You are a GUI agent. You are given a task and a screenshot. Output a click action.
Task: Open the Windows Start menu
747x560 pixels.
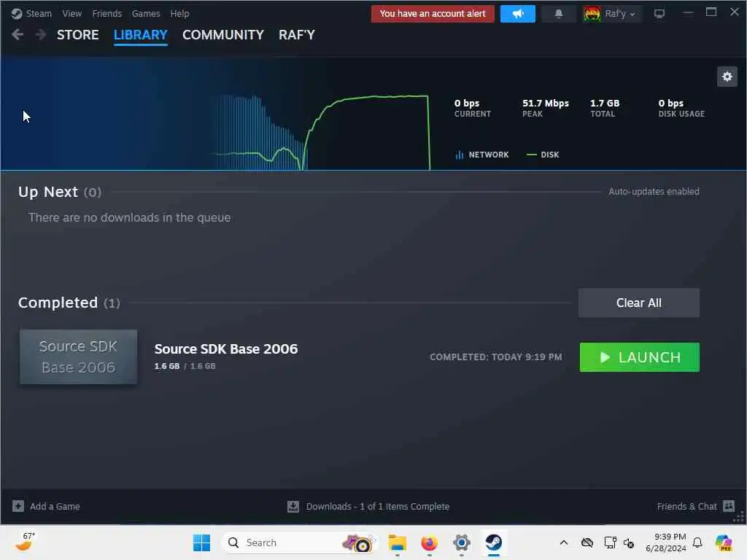pos(201,542)
